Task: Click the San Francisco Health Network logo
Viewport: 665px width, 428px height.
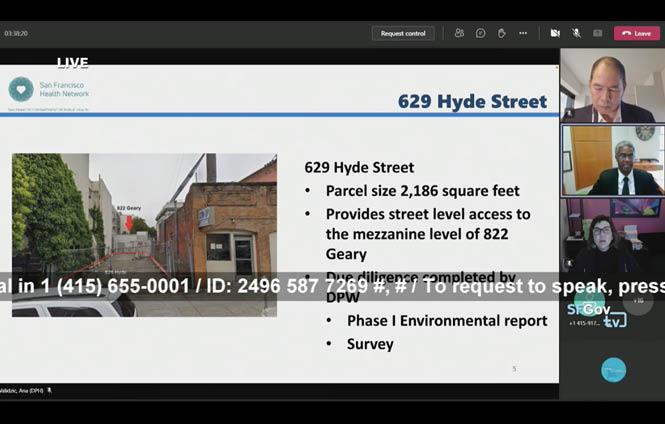Action: [x=49, y=90]
